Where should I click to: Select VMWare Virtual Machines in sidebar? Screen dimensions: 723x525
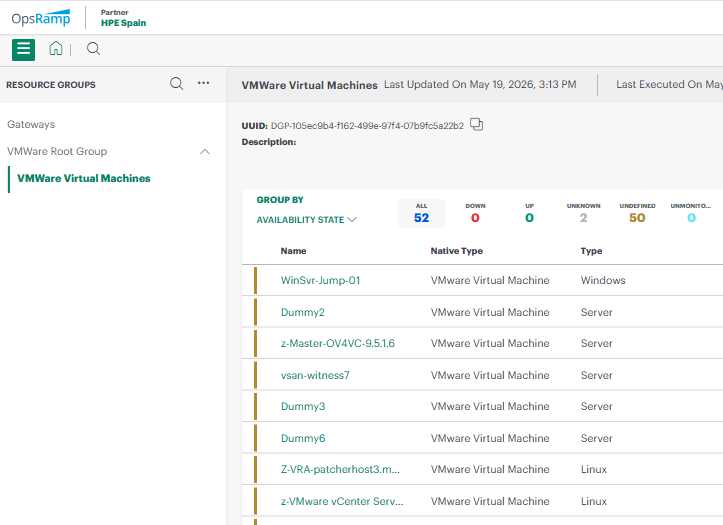pyautogui.click(x=84, y=178)
